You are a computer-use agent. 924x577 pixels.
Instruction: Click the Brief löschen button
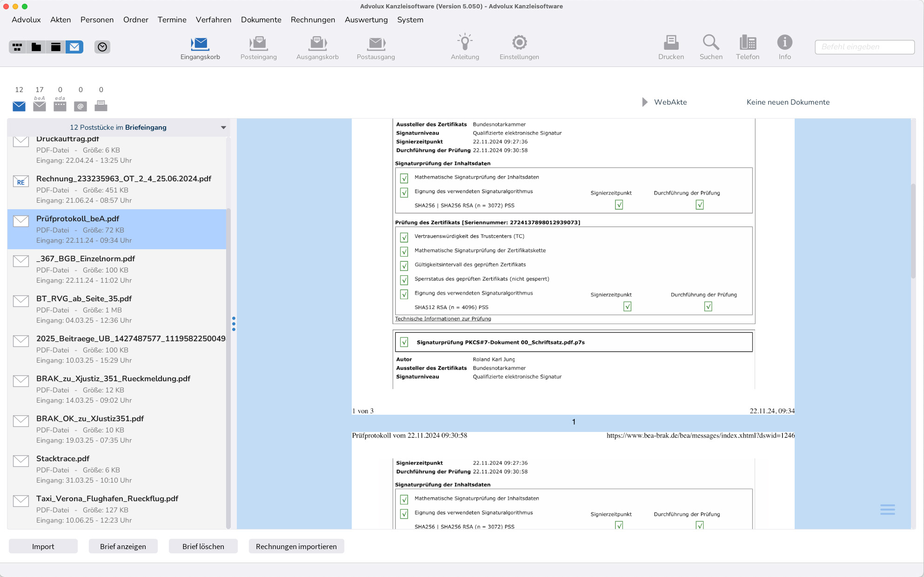[x=203, y=546]
